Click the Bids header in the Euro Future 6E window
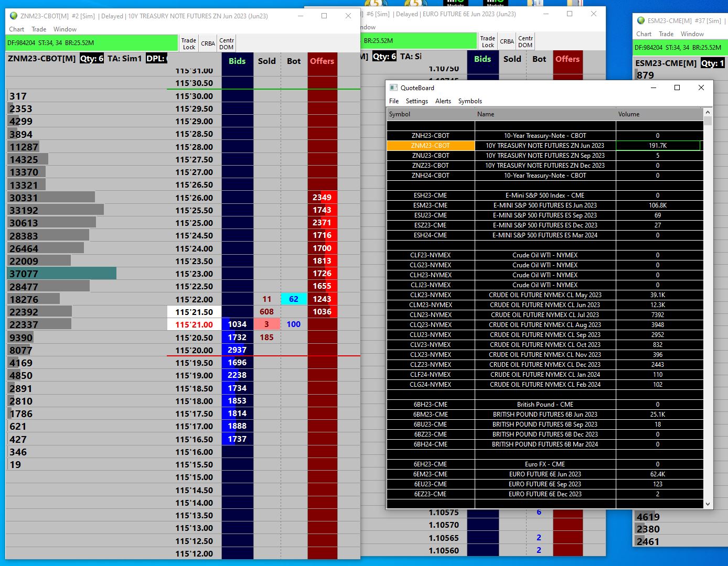The width and height of the screenshot is (728, 566). click(483, 59)
